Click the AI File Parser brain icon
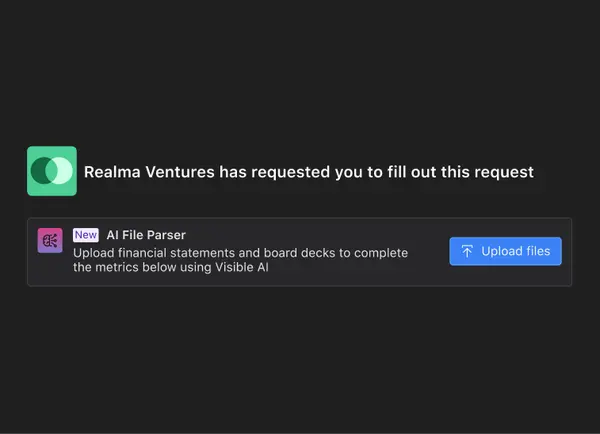 50,241
